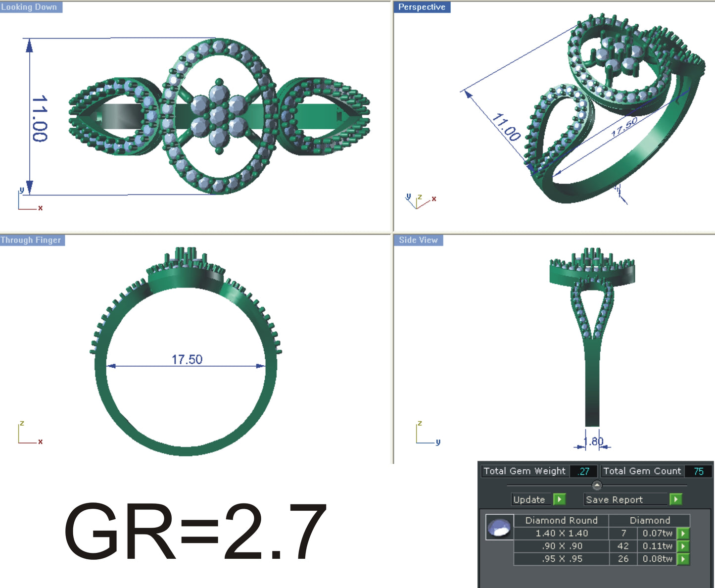Click the gem count cell 7
715x588 pixels.
[x=623, y=533]
